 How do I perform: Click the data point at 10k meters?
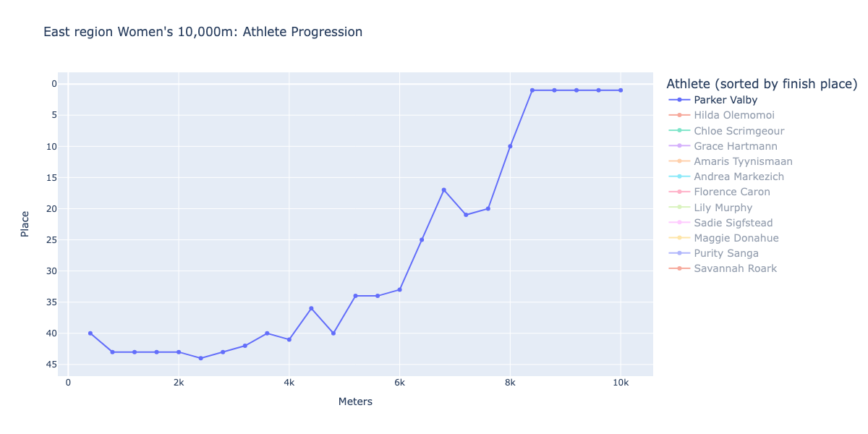[621, 90]
